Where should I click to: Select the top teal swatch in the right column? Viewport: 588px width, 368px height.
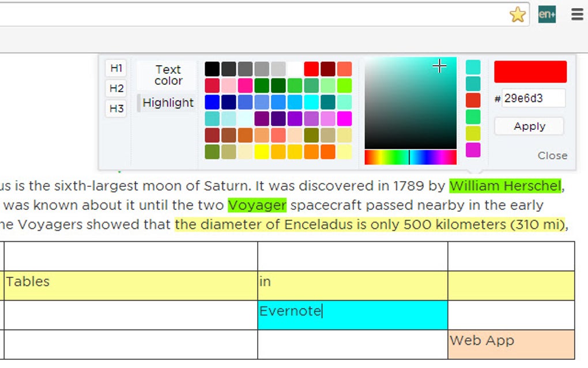(473, 66)
